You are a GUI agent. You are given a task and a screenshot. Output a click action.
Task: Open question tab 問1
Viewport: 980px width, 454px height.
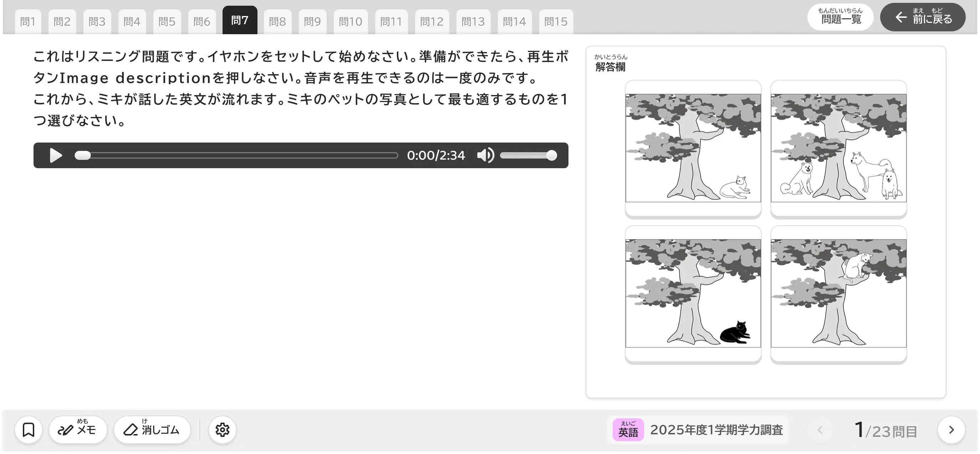[28, 21]
